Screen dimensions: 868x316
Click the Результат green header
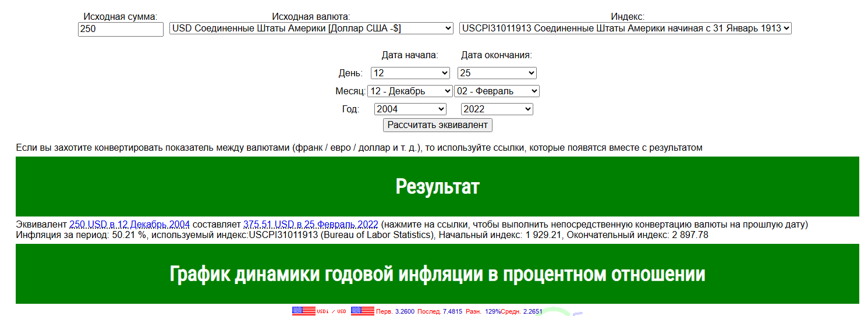tap(437, 186)
